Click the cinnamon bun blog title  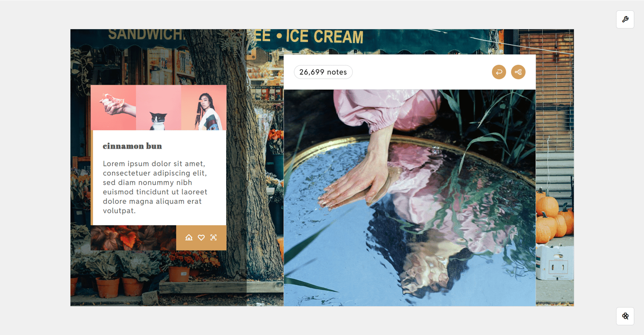tap(132, 146)
